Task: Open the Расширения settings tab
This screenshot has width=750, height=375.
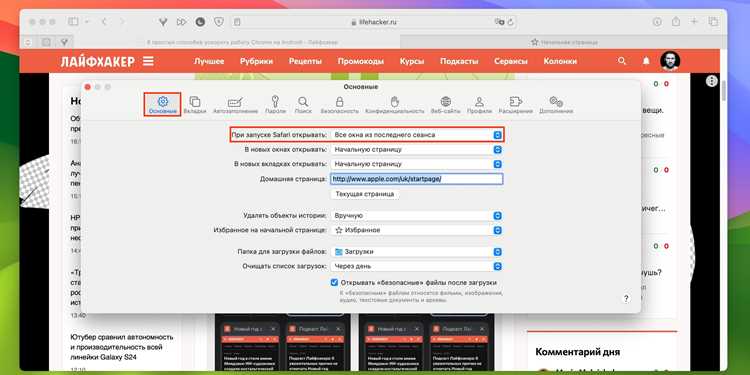Action: [x=516, y=105]
